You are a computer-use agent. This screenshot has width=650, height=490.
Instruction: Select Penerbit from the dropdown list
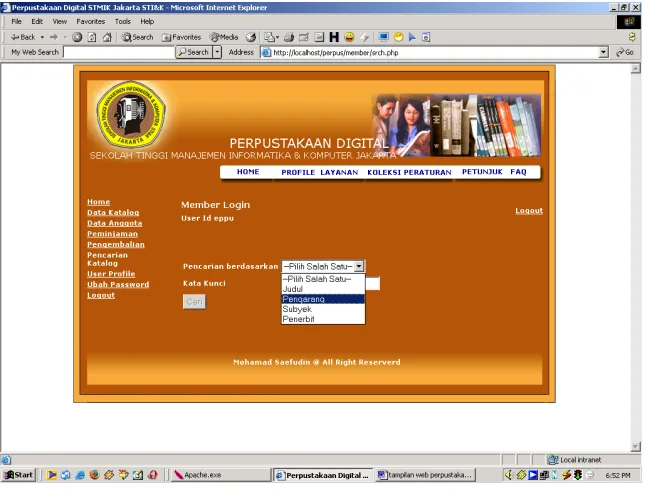click(x=323, y=319)
